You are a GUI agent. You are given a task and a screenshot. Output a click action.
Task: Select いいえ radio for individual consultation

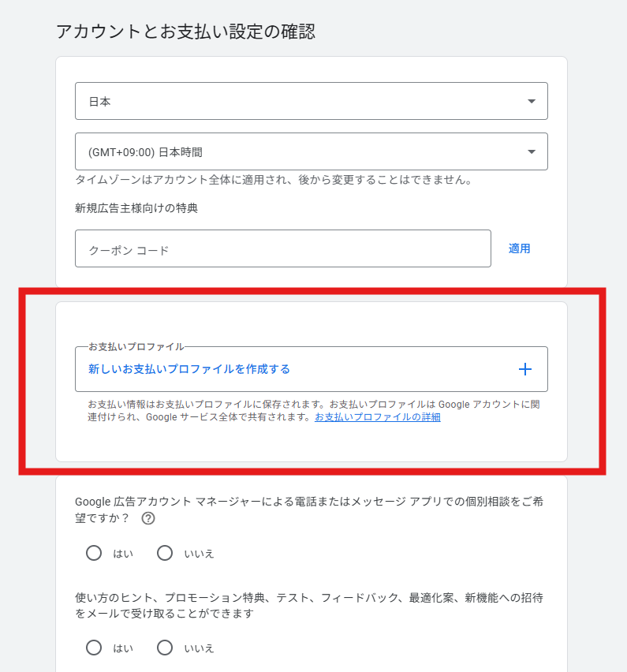pos(165,553)
